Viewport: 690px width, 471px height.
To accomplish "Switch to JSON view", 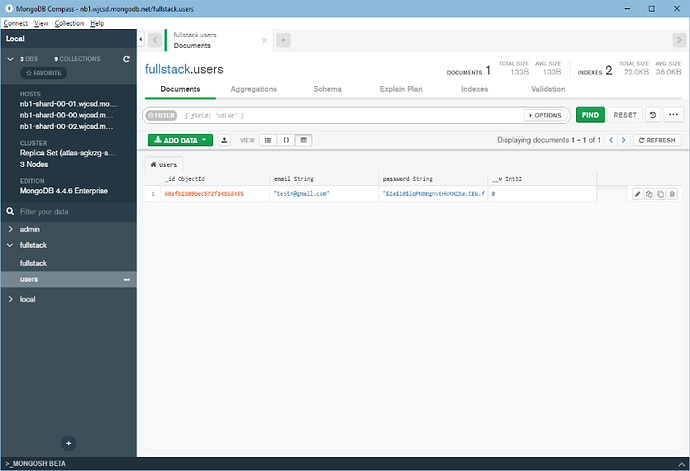I will [x=285, y=140].
